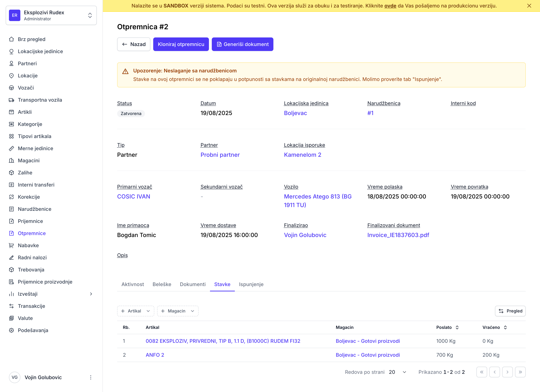Open the Magacin filter dropdown
Viewport: 540px width, 392px height.
pyautogui.click(x=178, y=311)
